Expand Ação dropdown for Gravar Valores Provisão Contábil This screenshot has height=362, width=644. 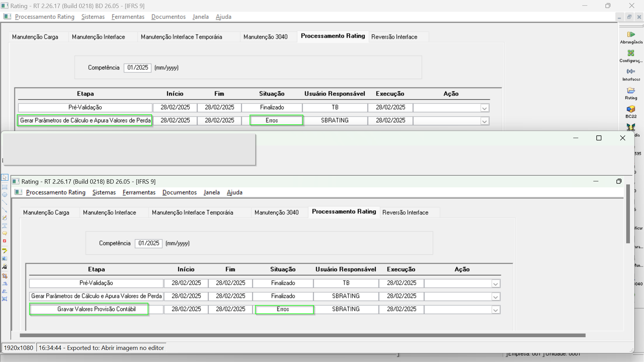[495, 310]
